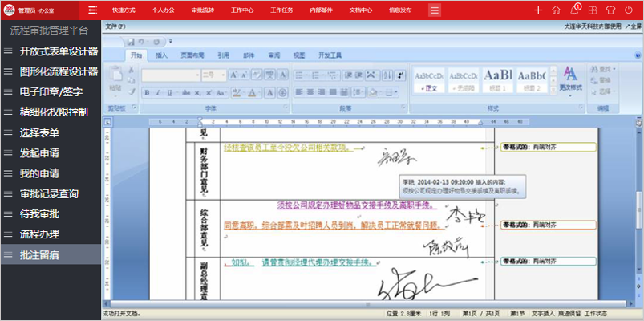Open the Borders dropdown arrow

(396, 92)
